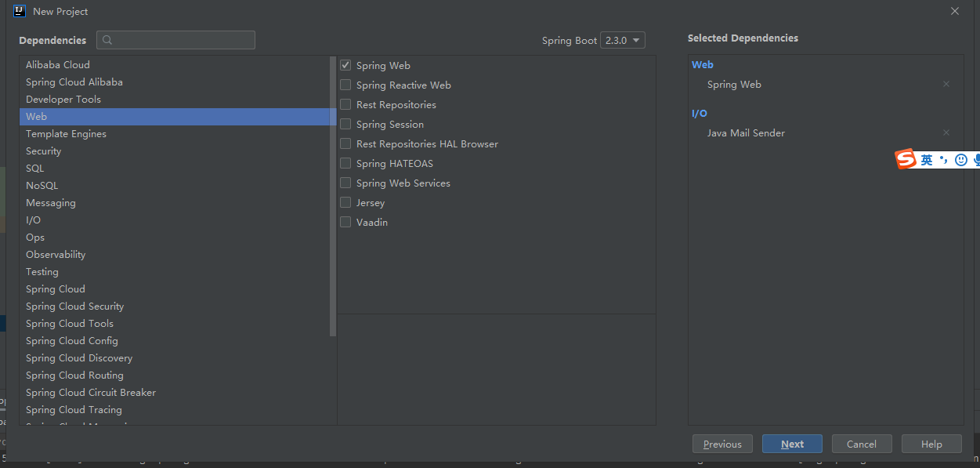Click the IntelliJ logo icon in title bar

click(x=20, y=11)
